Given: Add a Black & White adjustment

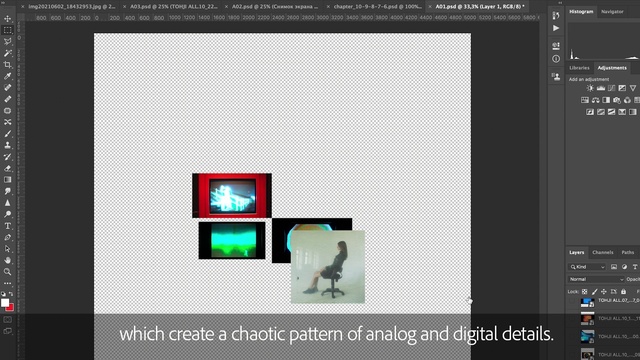Looking at the screenshot, I should 606,100.
